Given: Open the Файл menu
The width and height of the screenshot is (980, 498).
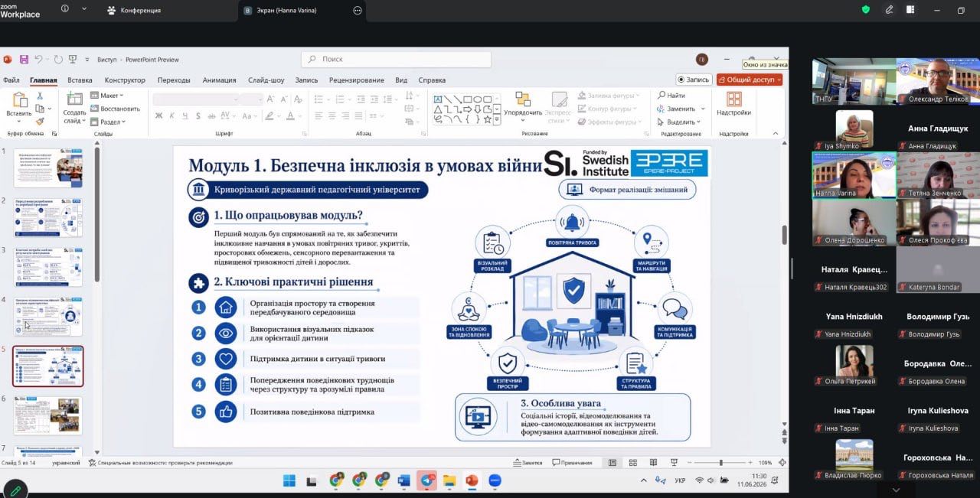Looking at the screenshot, I should [x=11, y=80].
